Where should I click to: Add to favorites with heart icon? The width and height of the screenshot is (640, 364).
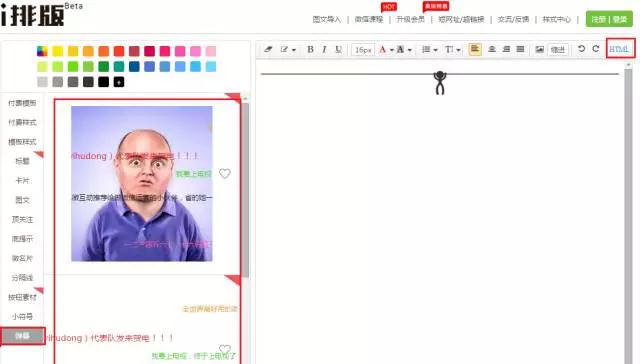tap(224, 173)
